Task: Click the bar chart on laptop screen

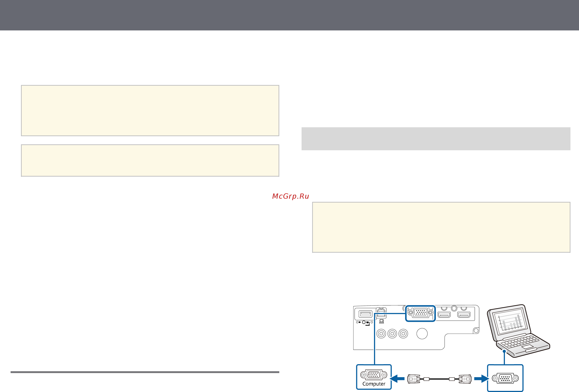Action: tap(511, 322)
